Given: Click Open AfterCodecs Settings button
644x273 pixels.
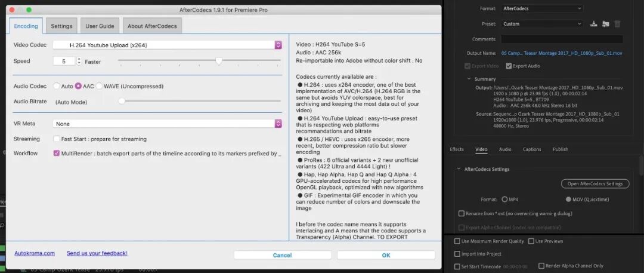Looking at the screenshot, I should pyautogui.click(x=595, y=183).
